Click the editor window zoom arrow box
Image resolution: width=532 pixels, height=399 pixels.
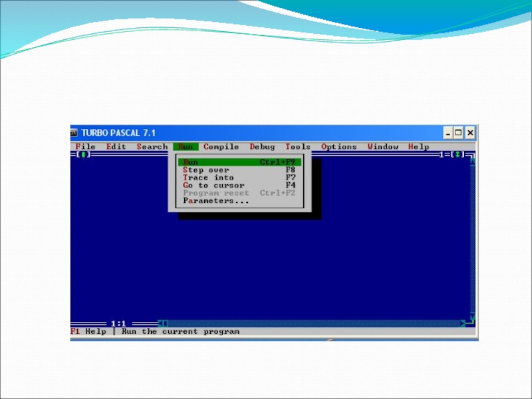(x=456, y=154)
